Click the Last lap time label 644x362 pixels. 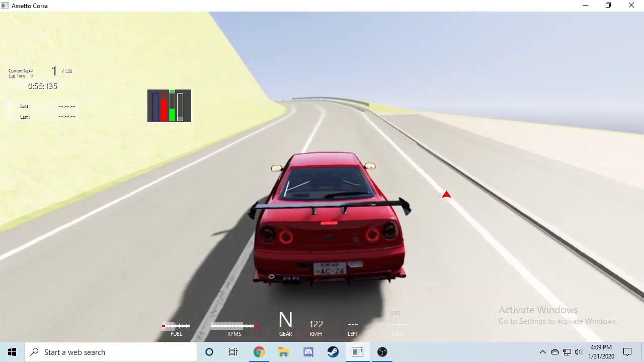click(25, 117)
